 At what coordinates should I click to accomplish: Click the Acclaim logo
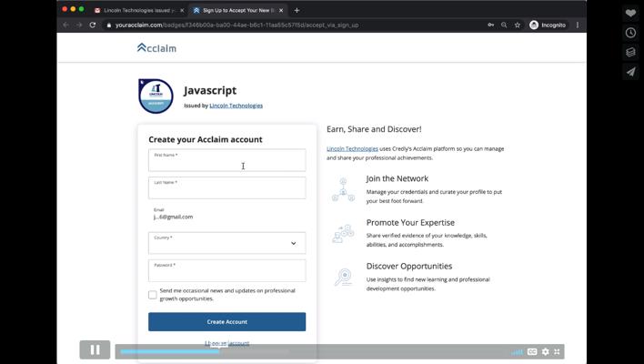click(x=156, y=48)
